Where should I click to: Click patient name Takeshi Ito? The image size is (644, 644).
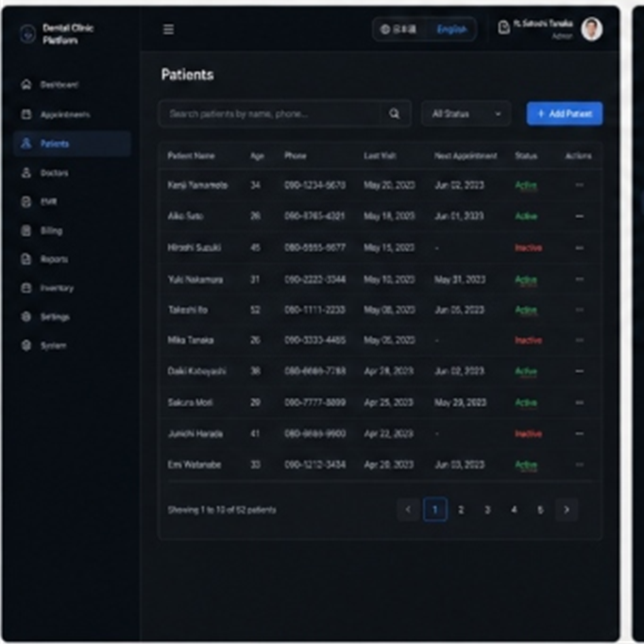pos(188,310)
